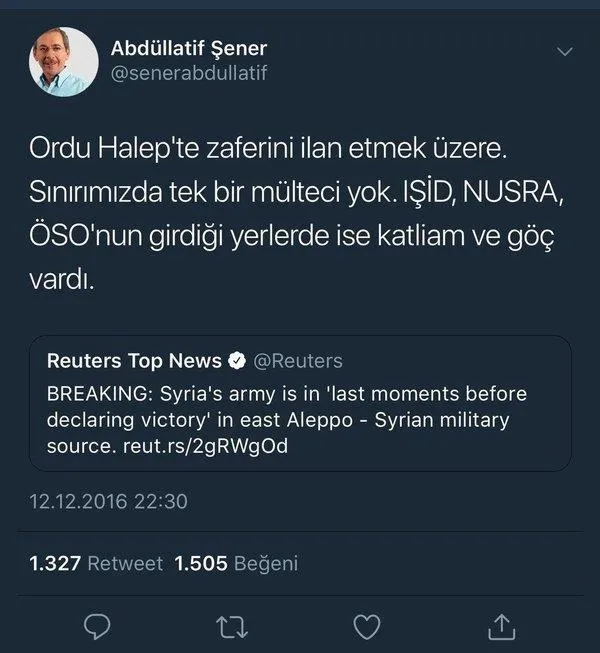Viewport: 600px width, 653px height.
Task: Like the tweet with the heart icon
Action: coord(368,625)
